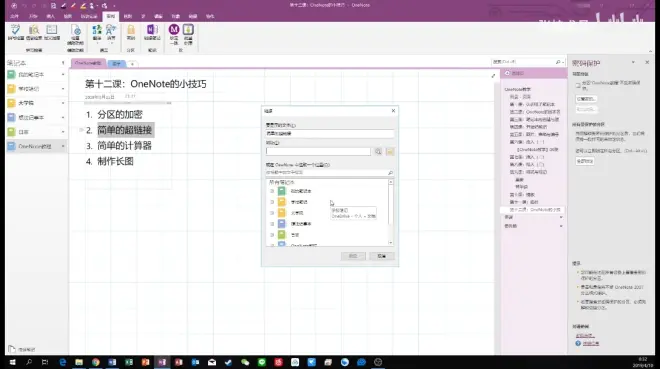This screenshot has height=369, width=660.
Task: Open the OneNote教程 notebook in sidebar
Action: tap(35, 146)
